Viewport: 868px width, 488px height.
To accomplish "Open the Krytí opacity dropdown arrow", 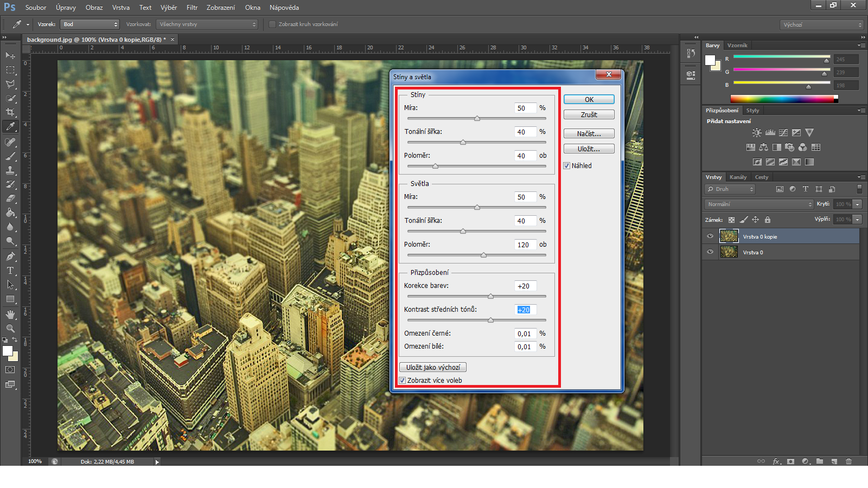I will 858,204.
